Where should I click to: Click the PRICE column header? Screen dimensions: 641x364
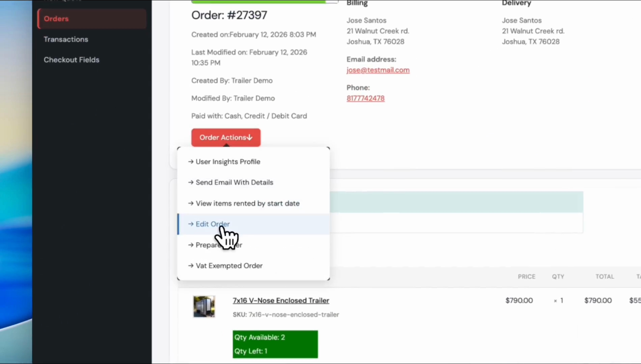pyautogui.click(x=526, y=277)
